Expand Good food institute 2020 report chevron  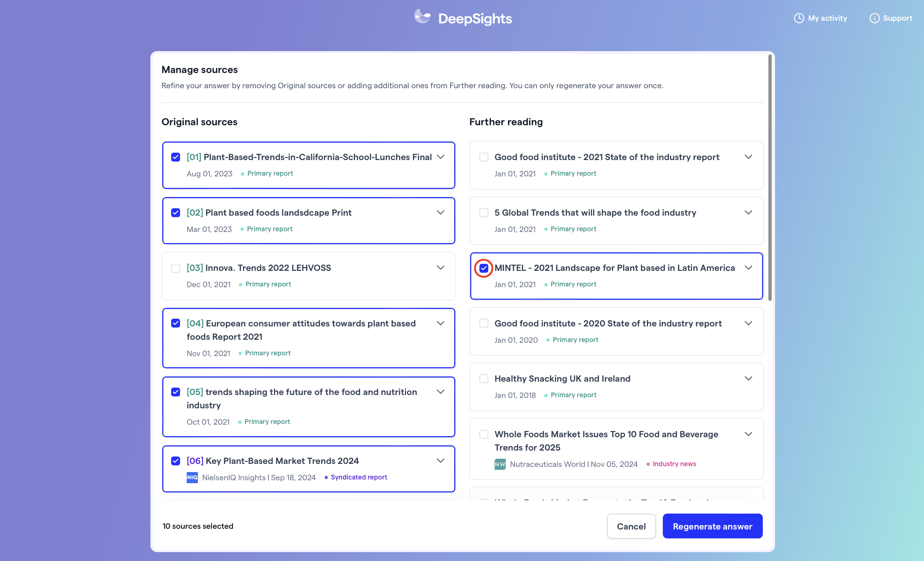point(748,323)
